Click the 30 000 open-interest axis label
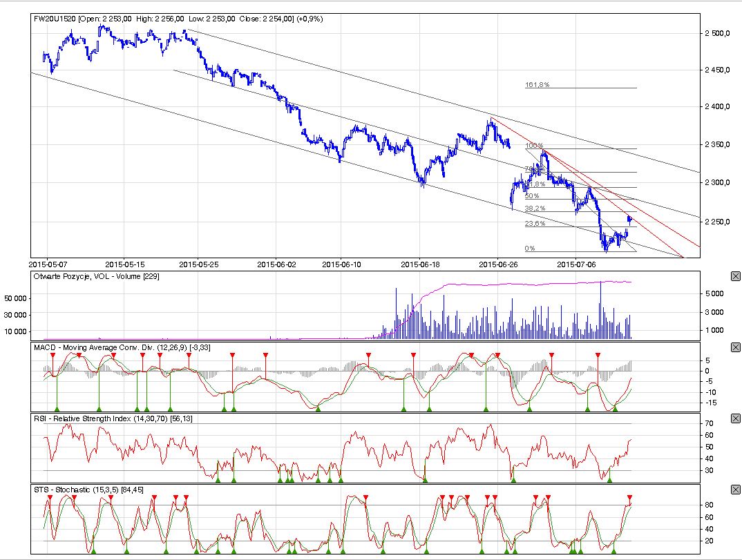This screenshot has width=742, height=560. click(x=16, y=315)
